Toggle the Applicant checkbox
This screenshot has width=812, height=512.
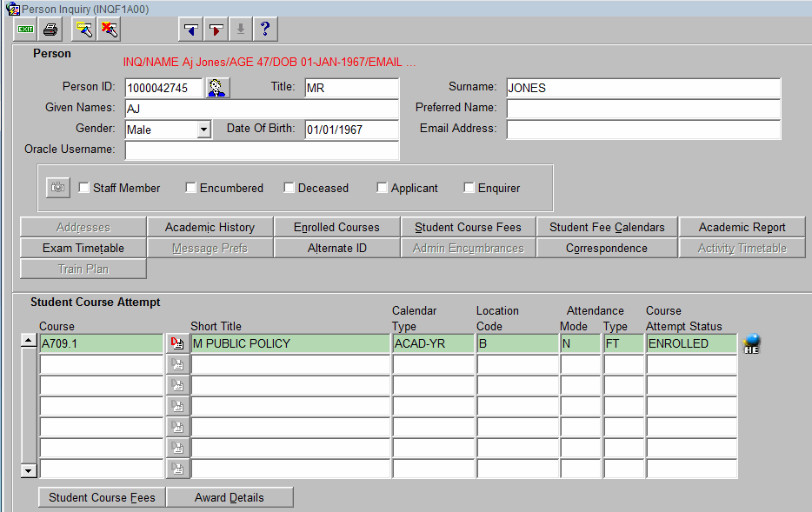[x=383, y=188]
